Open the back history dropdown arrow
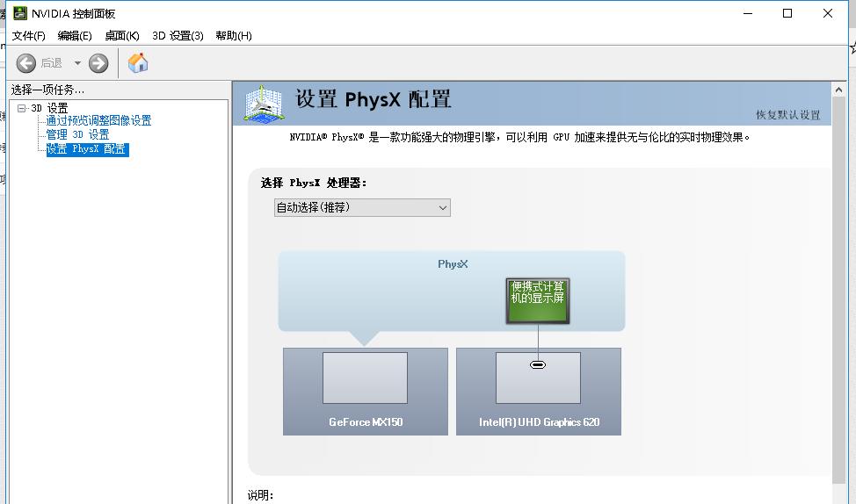The width and height of the screenshot is (856, 504). [77, 63]
